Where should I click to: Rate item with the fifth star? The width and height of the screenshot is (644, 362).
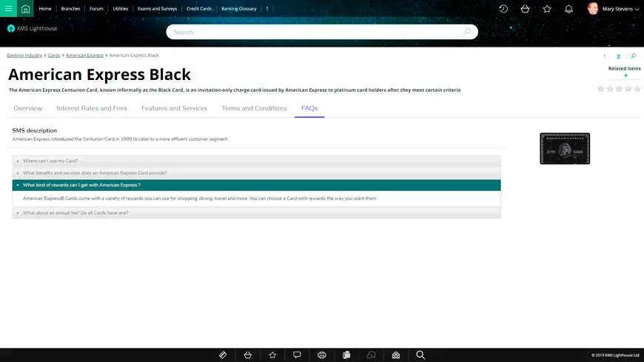[637, 89]
